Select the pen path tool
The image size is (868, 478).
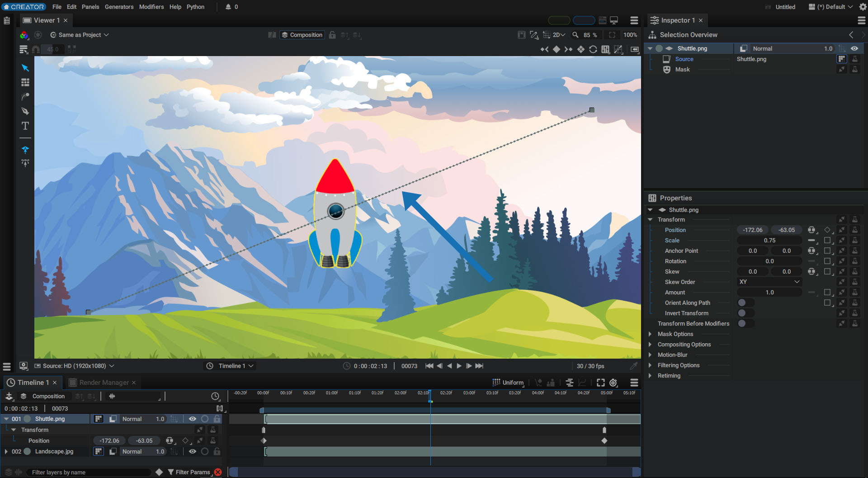point(25,111)
